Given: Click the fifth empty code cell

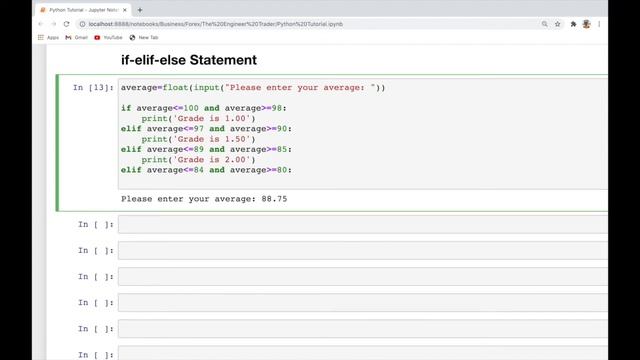Looking at the screenshot, I should point(362,329).
